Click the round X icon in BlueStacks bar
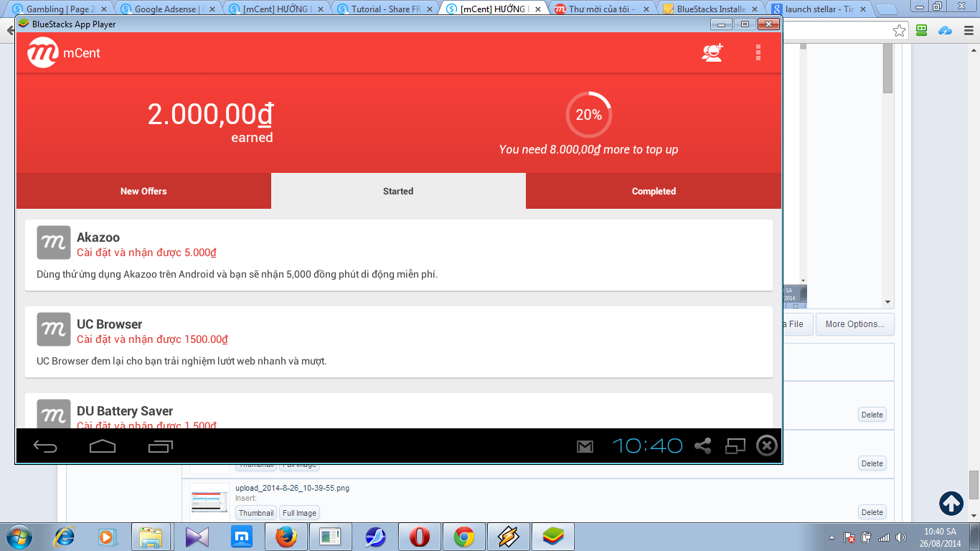The width and height of the screenshot is (980, 551). tap(767, 446)
